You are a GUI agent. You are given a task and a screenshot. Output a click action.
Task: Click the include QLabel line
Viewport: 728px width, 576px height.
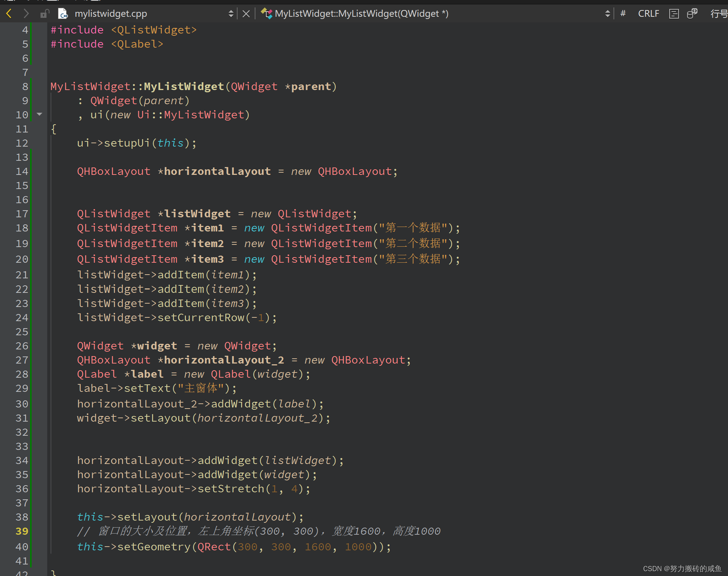tap(107, 44)
